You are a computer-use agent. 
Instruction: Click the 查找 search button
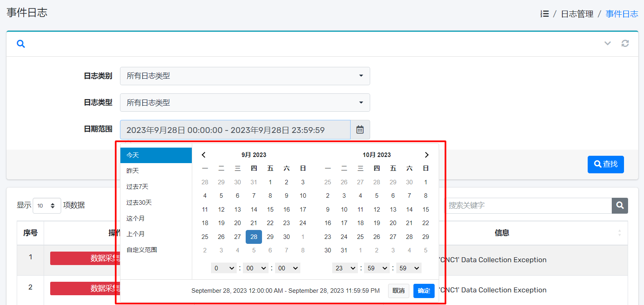click(x=605, y=164)
